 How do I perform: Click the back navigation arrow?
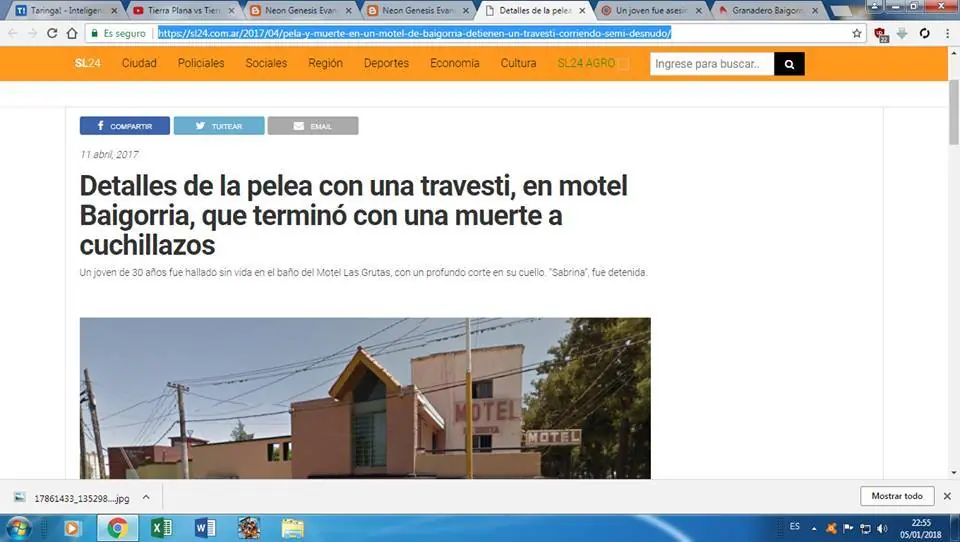(x=13, y=33)
